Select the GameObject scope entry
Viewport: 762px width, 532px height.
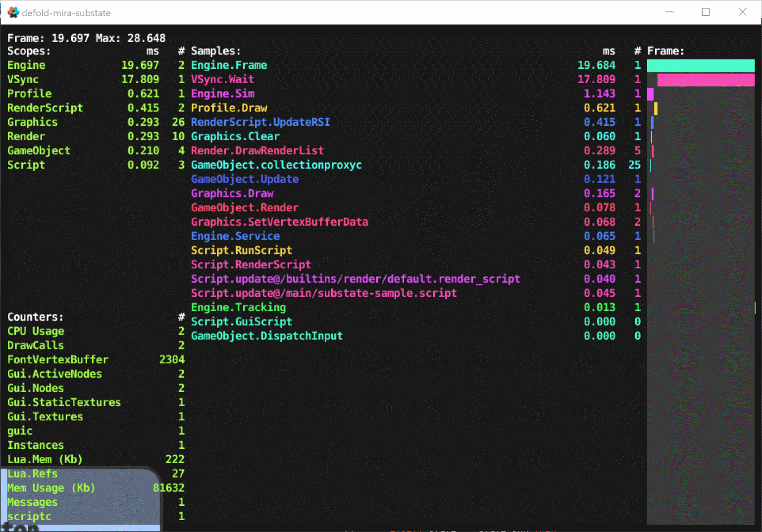39,150
